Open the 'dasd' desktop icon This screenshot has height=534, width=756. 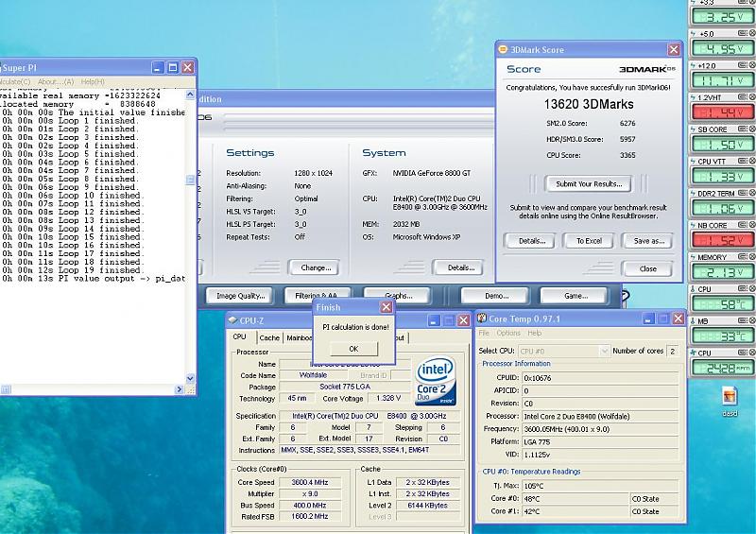click(730, 401)
